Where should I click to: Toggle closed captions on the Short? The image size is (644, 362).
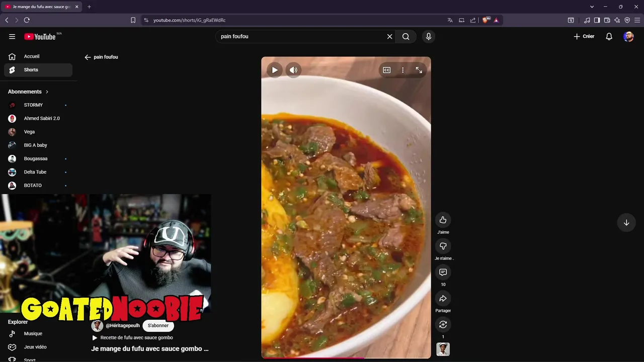coord(387,70)
